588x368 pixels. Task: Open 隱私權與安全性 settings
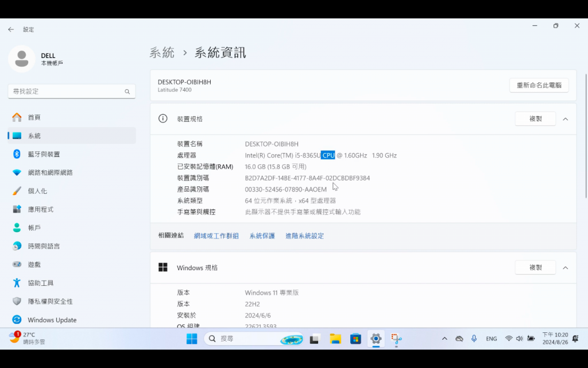tap(72, 301)
